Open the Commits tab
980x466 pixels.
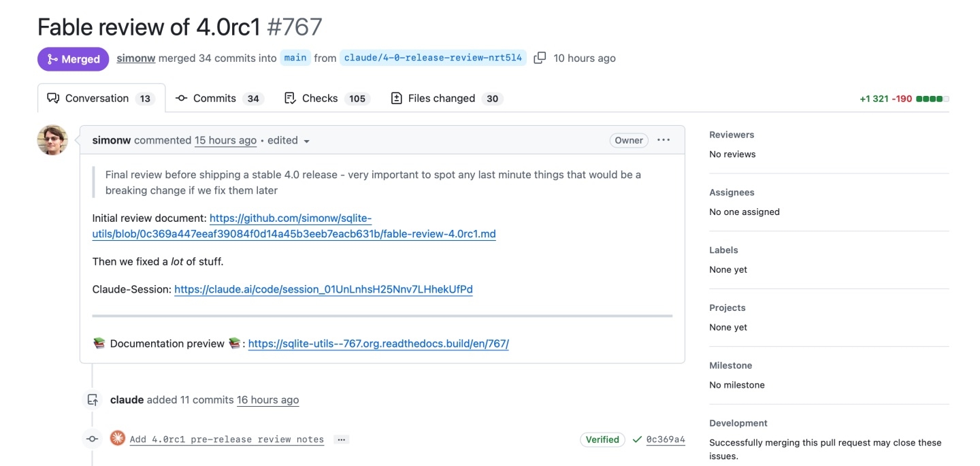(219, 99)
